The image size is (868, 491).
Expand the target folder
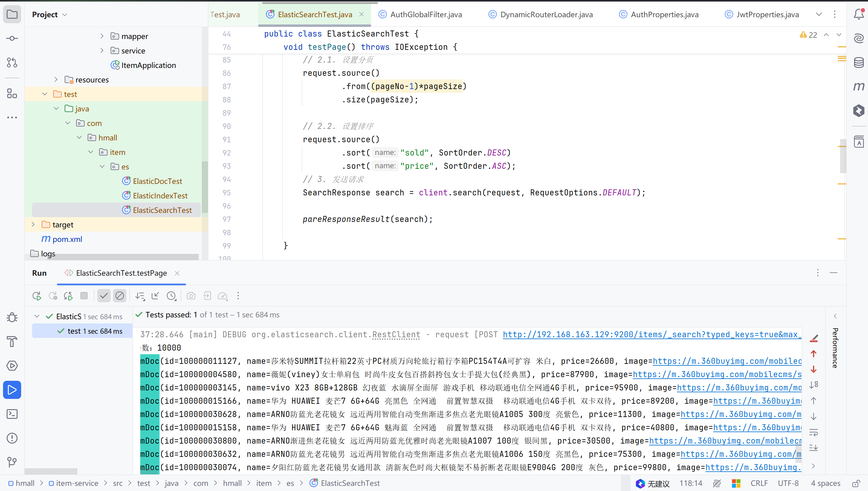click(33, 225)
